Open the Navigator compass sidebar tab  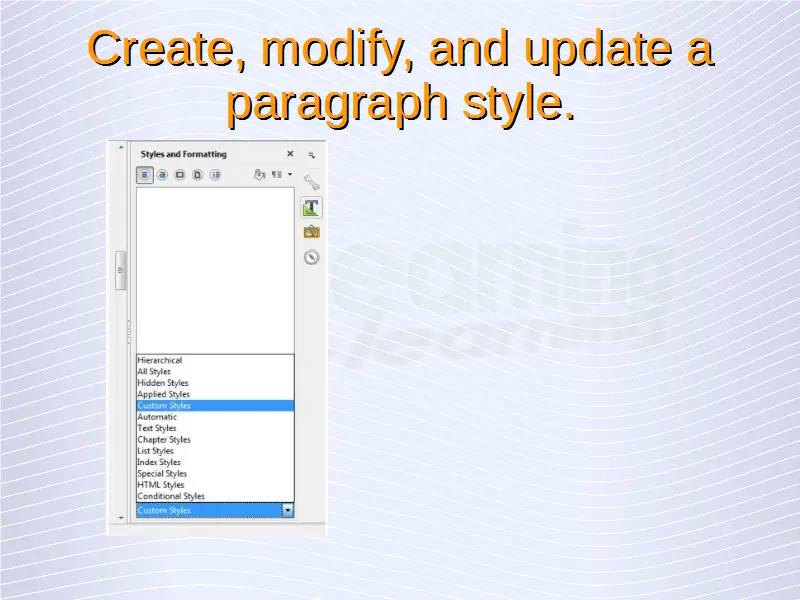pyautogui.click(x=311, y=257)
